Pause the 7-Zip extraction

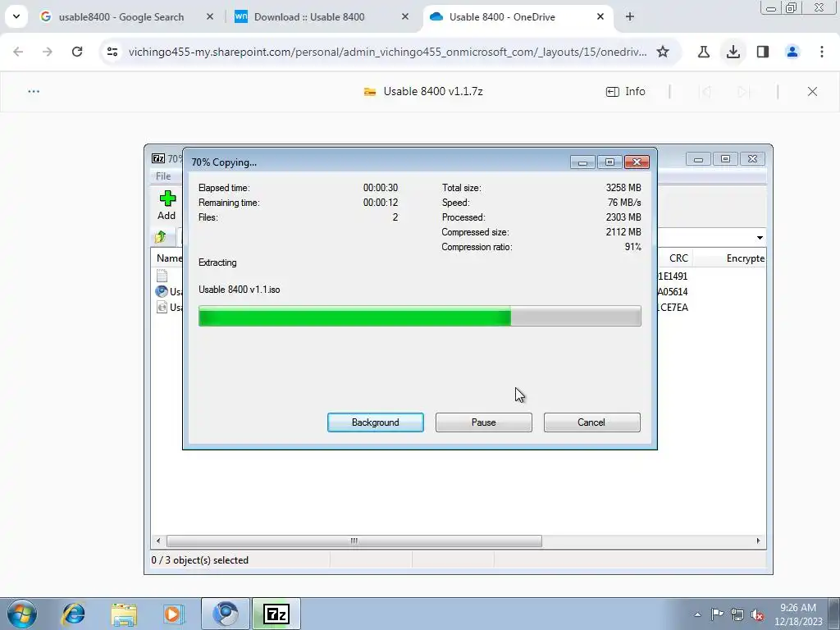pos(483,422)
